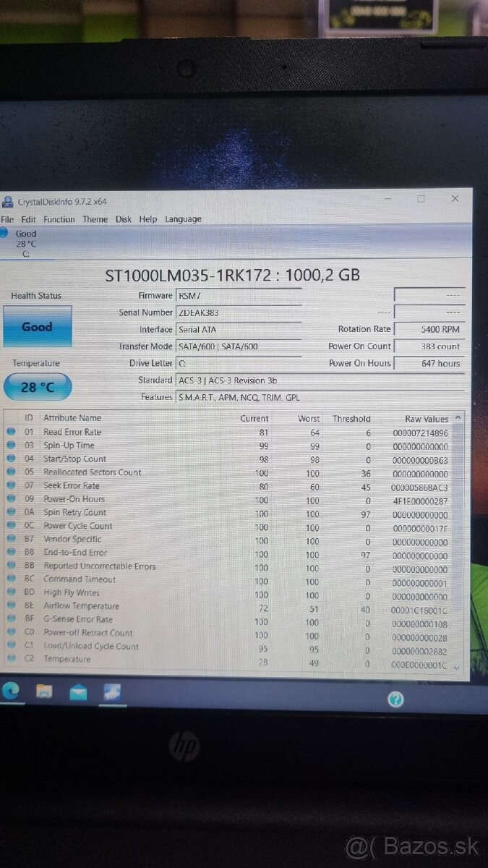Open the Theme menu
Viewport: 488px width, 868px height.
click(95, 219)
